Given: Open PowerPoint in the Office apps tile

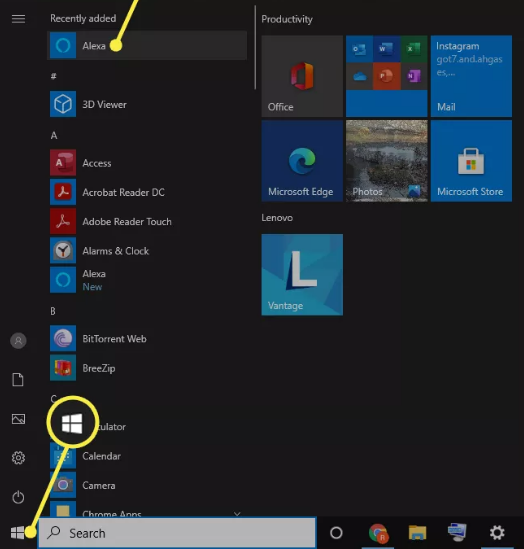Looking at the screenshot, I should tap(386, 76).
